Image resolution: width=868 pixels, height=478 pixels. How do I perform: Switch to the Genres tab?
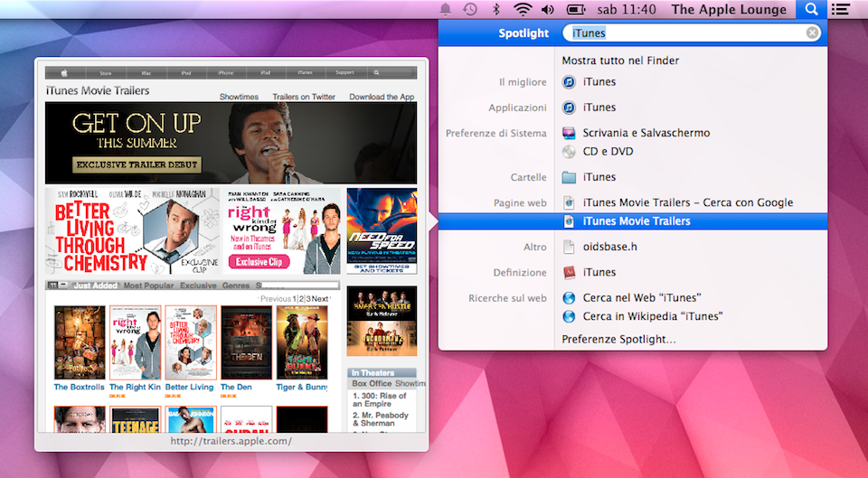click(x=236, y=286)
